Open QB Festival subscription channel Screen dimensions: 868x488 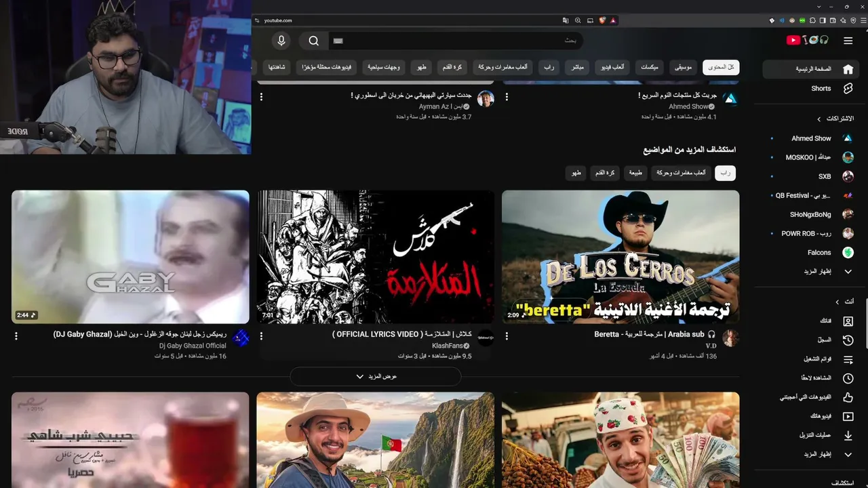[811, 195]
